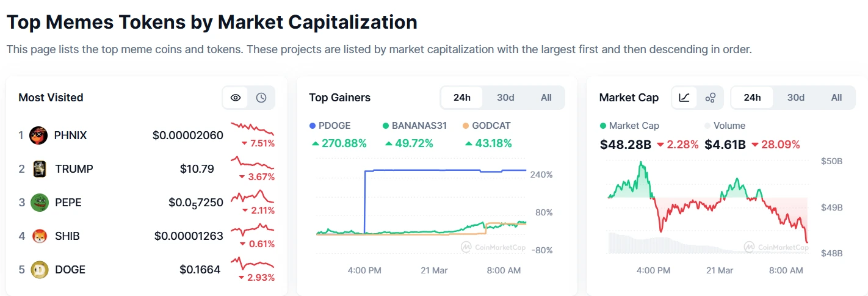Select the bubbles view icon in Market Cap
The height and width of the screenshot is (296, 868).
click(710, 98)
